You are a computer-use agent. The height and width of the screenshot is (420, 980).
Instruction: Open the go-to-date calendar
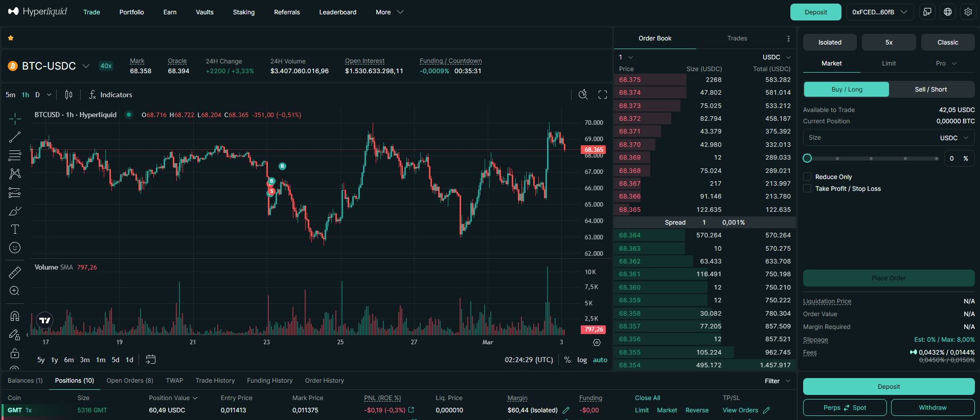coord(150,360)
